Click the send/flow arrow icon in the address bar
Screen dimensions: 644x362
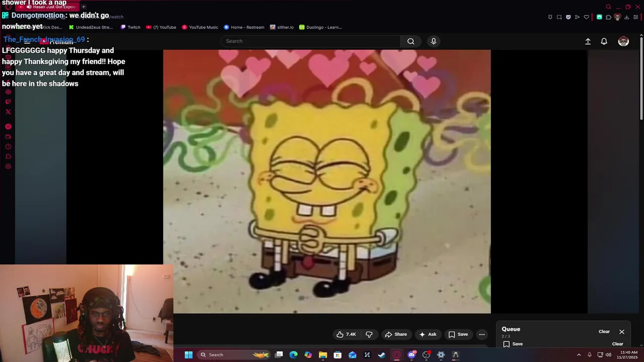coord(577,17)
